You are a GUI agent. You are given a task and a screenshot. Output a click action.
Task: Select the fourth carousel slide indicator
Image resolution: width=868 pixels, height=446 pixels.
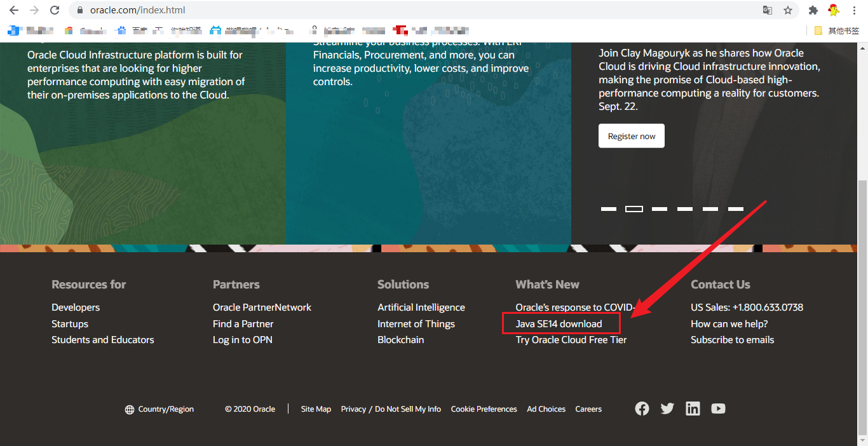[685, 209]
